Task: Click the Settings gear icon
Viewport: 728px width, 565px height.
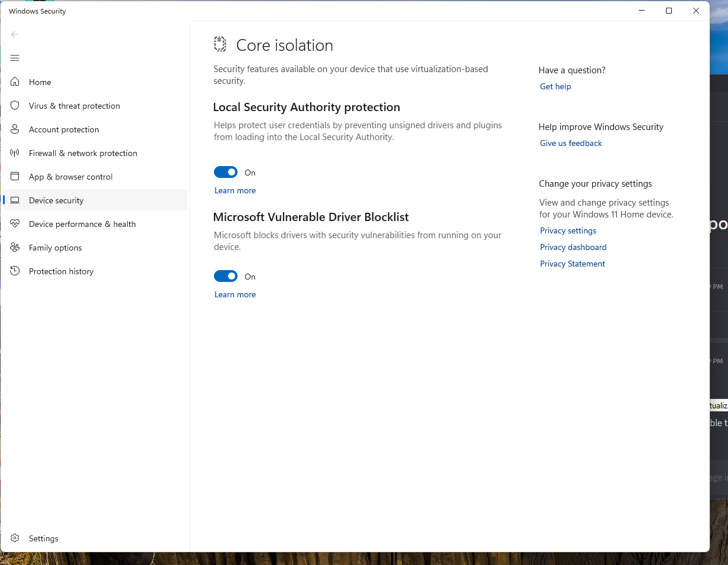Action: tap(15, 538)
